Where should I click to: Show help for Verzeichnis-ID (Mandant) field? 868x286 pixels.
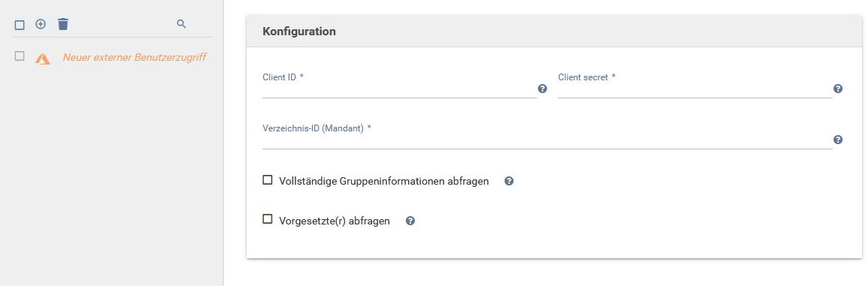coord(838,140)
